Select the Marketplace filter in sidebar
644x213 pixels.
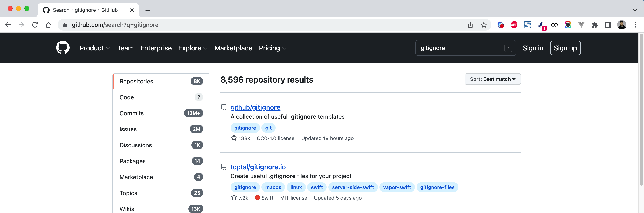[161, 177]
